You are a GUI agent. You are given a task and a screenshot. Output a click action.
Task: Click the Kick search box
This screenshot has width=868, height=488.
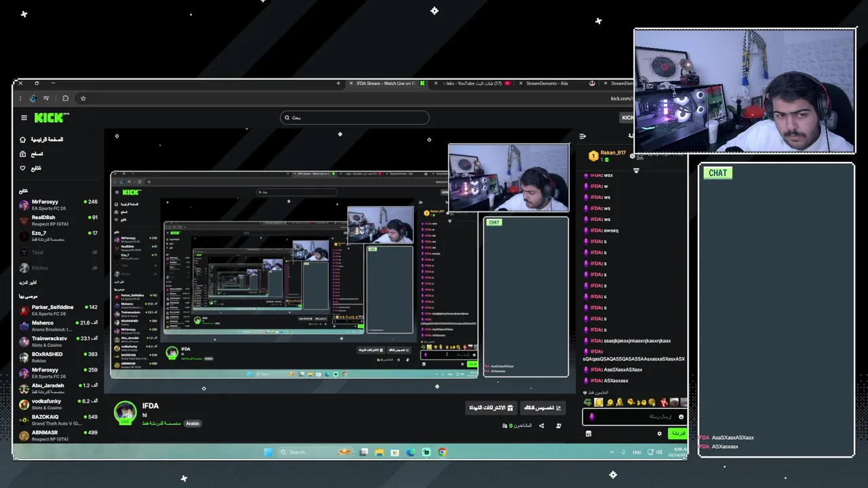(355, 117)
